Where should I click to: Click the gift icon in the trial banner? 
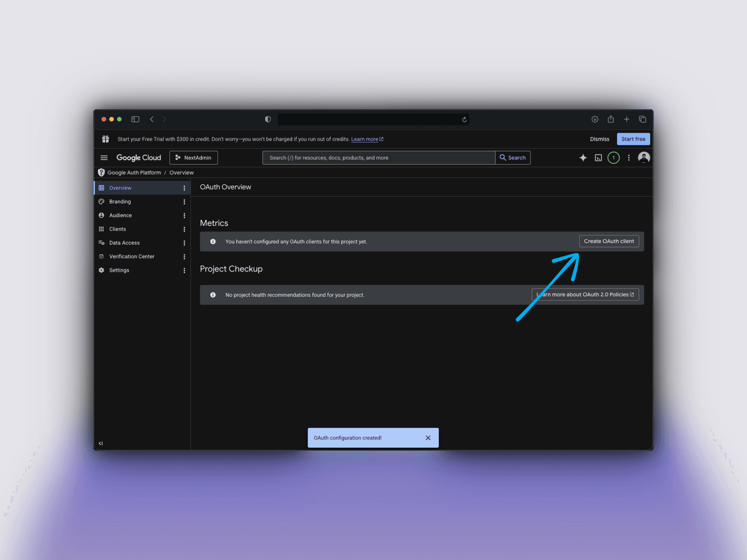click(105, 139)
